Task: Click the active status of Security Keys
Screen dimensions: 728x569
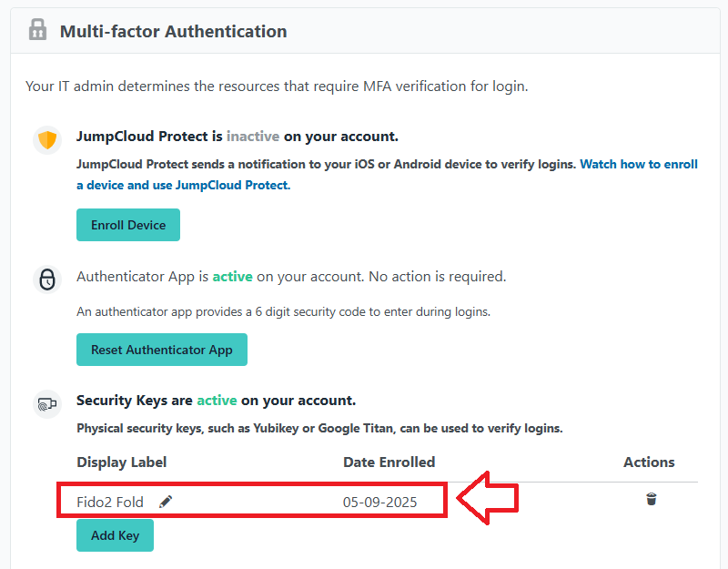Action: click(217, 401)
